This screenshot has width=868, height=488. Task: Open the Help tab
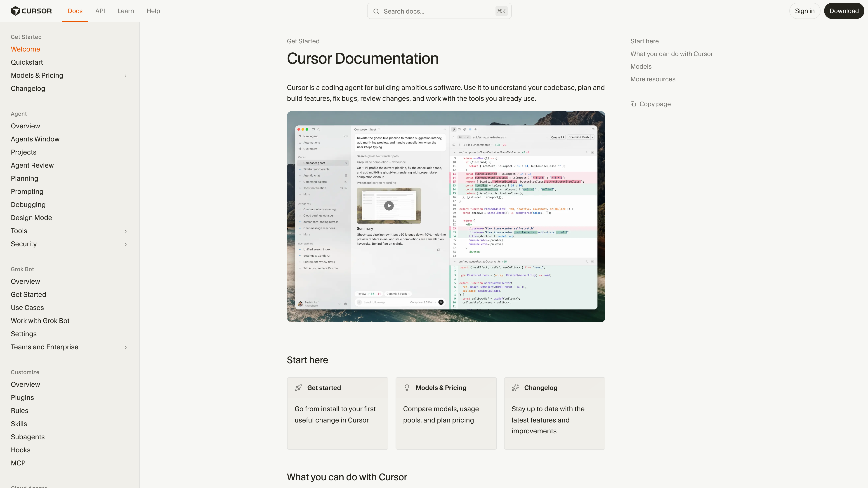click(153, 11)
